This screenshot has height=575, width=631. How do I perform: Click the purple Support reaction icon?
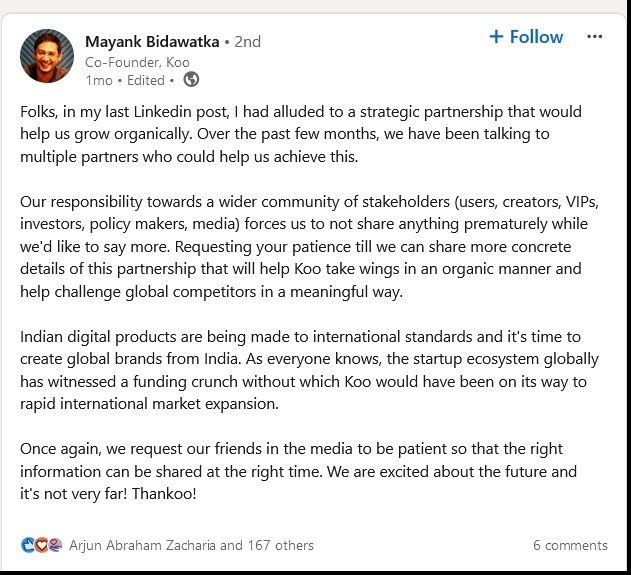click(55, 545)
